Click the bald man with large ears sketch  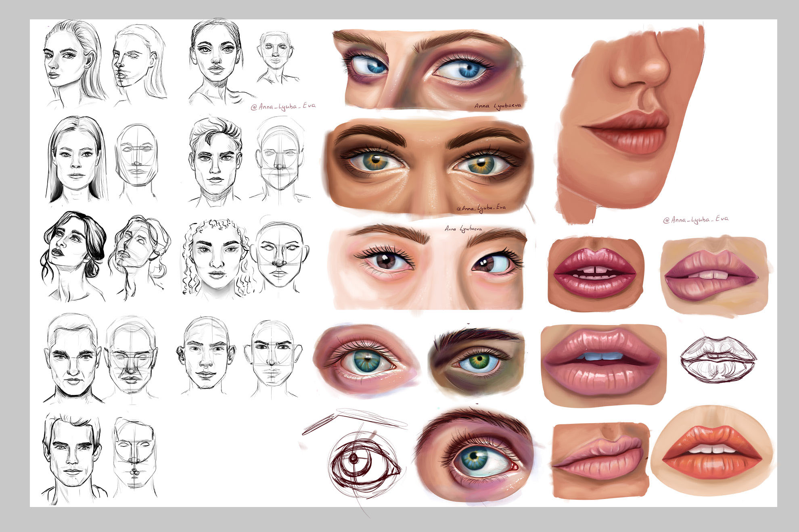(206, 357)
